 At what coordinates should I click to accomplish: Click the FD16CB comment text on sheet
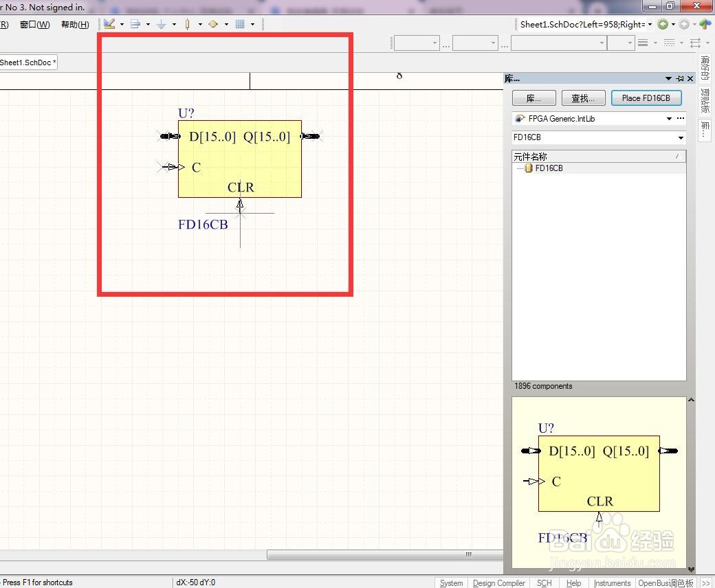click(203, 225)
